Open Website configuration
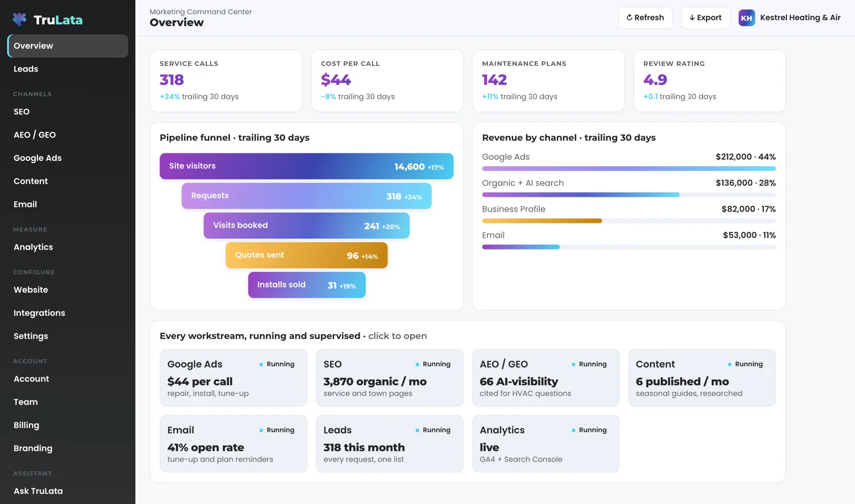The width and height of the screenshot is (855, 504). [68, 290]
